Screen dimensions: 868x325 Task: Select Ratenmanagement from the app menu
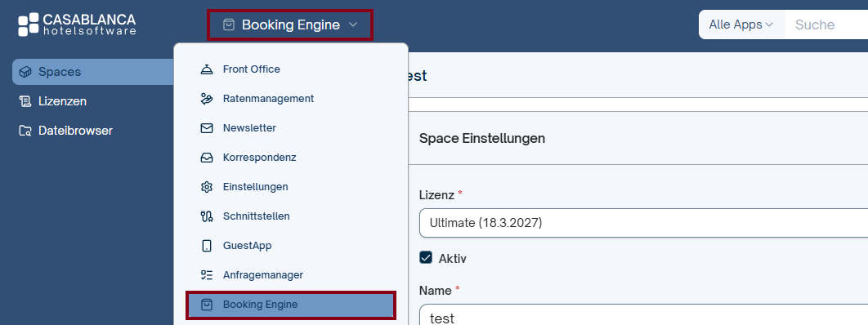291,99
